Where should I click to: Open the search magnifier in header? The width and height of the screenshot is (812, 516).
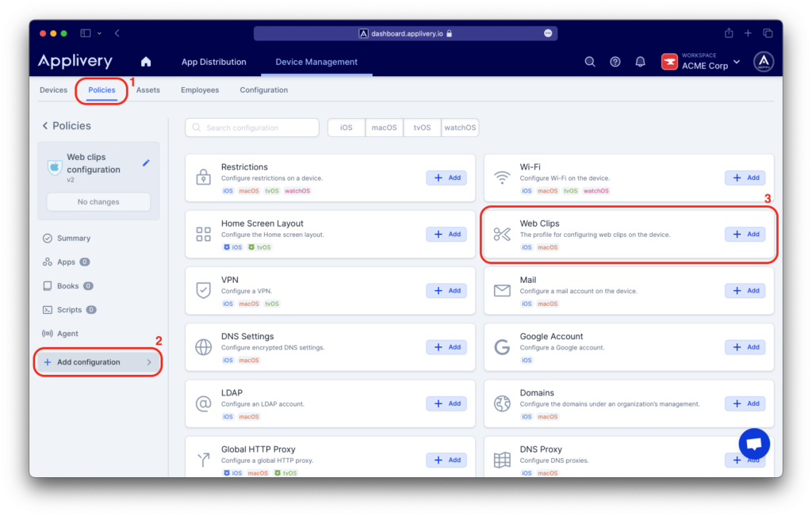click(x=590, y=62)
